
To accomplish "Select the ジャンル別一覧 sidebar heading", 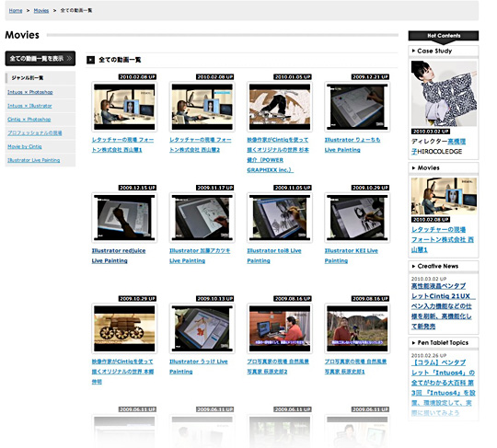I will [x=40, y=78].
